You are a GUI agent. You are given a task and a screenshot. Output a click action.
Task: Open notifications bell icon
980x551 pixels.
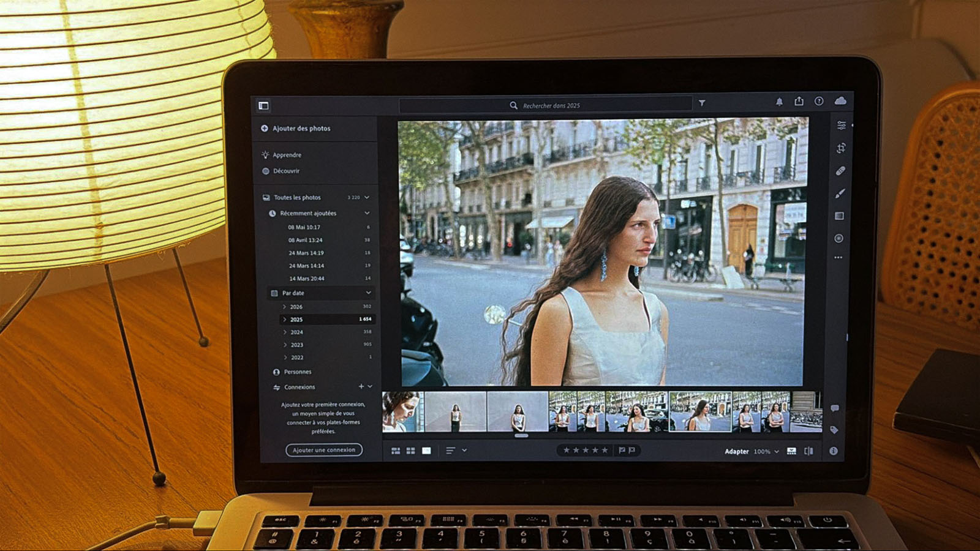(x=779, y=102)
